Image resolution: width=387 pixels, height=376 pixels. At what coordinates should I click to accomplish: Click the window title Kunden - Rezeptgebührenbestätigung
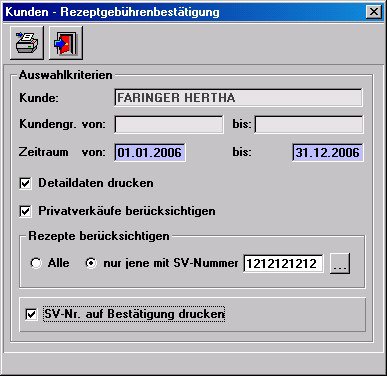(112, 12)
